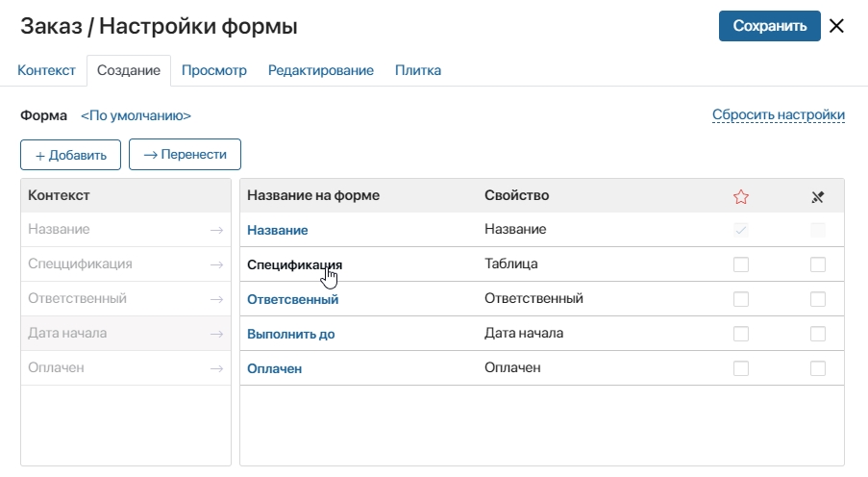The image size is (868, 477).
Task: Click the Название property cell
Action: (515, 229)
